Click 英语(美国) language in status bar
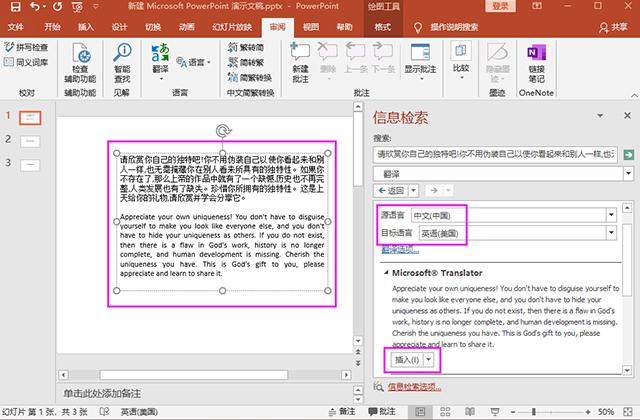 (x=139, y=411)
